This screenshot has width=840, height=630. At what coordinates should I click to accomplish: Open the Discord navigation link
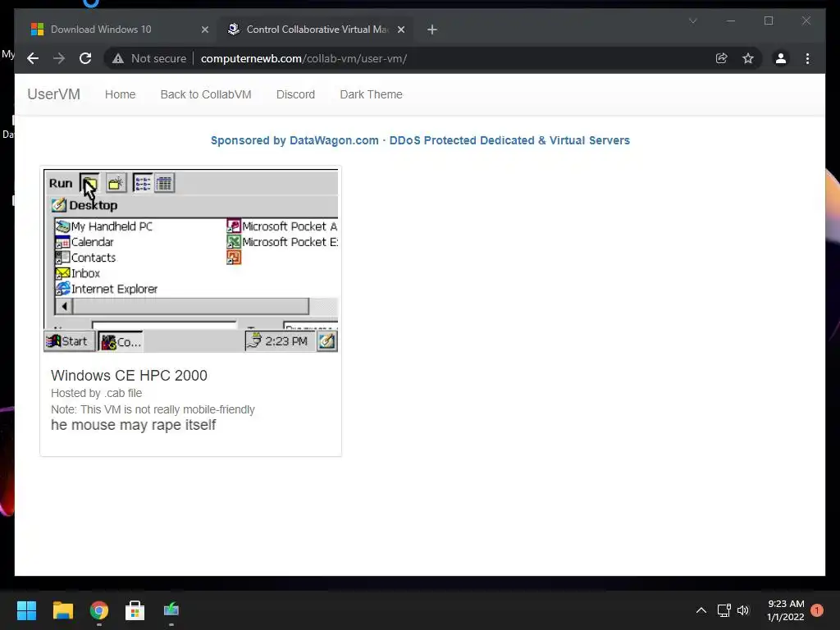click(x=295, y=94)
